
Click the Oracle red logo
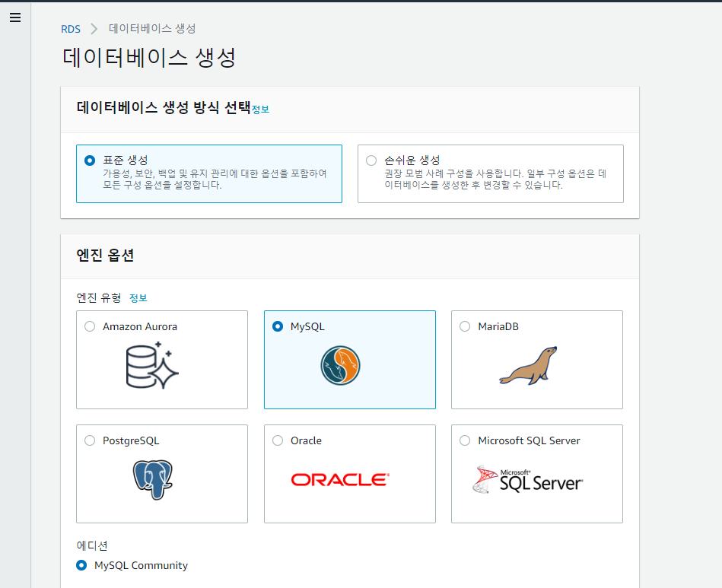click(x=340, y=480)
